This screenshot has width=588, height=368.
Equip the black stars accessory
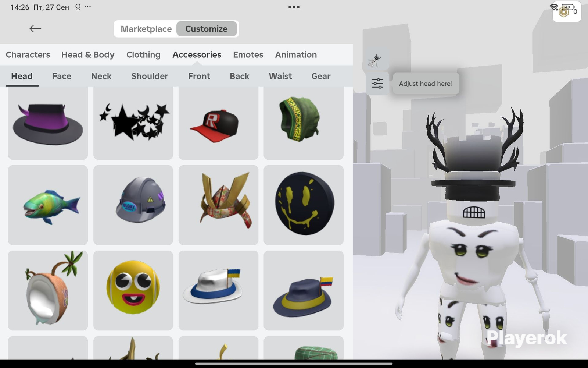click(x=133, y=123)
